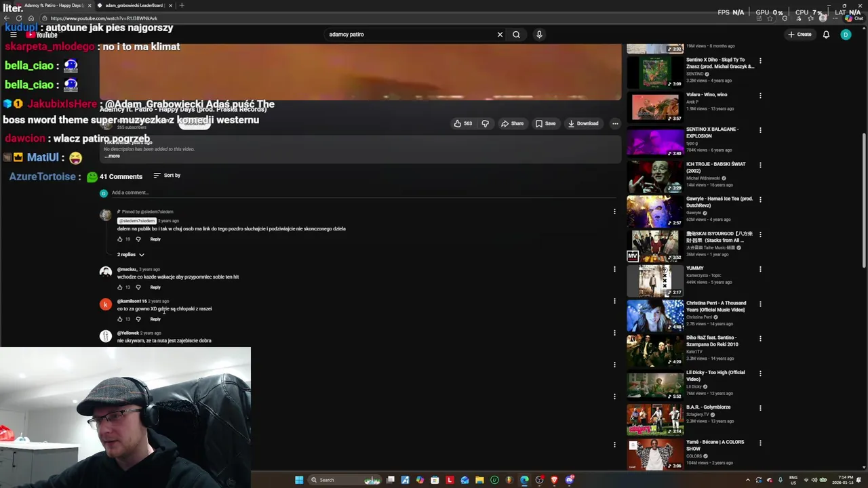Click the Create button
Screen dimensions: 868x488
[800, 35]
